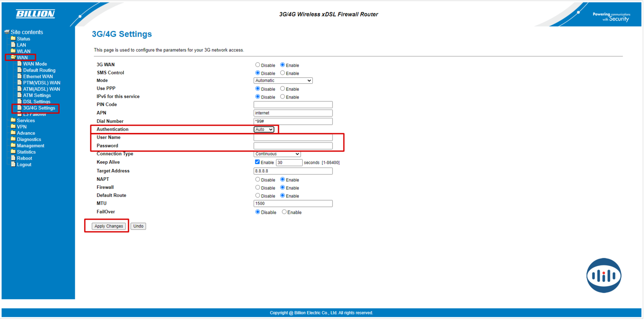Enable SMS Control radio option

tap(283, 73)
